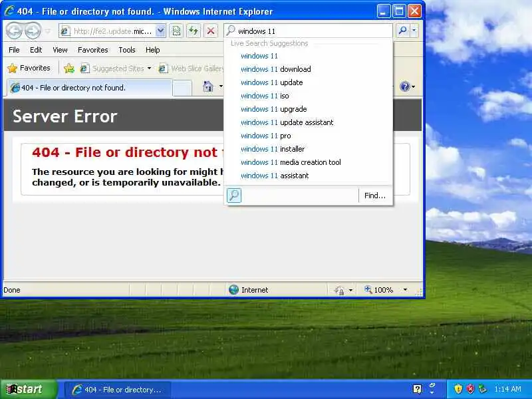Image resolution: width=532 pixels, height=399 pixels.
Task: Click the magnifier Search button
Action: pos(403,31)
